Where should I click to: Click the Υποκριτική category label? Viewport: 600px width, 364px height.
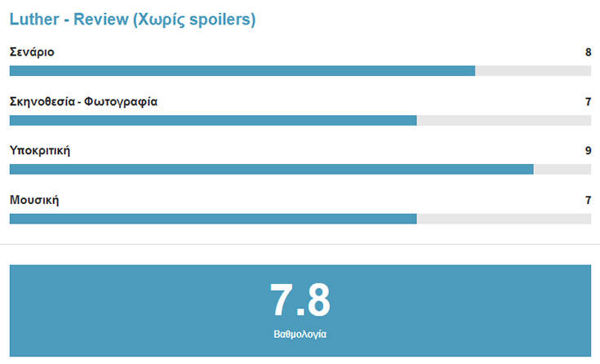tap(40, 151)
